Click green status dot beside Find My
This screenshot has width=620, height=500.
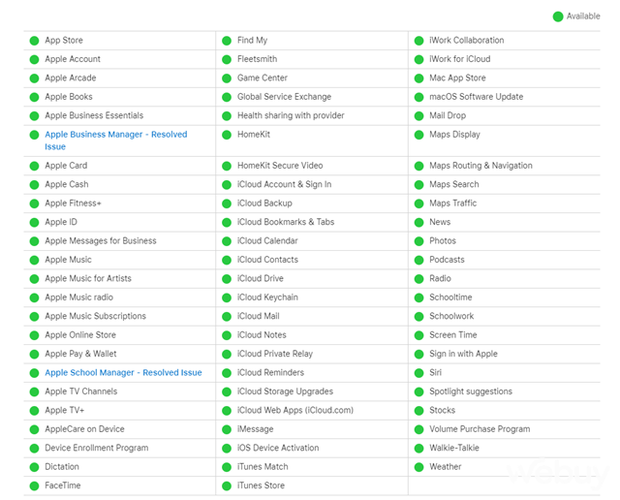(227, 41)
